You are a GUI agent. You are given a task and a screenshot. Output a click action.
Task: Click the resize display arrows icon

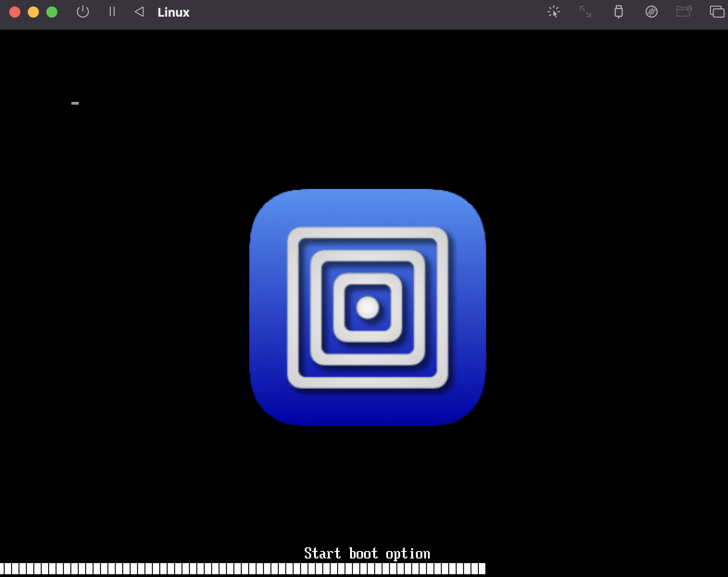click(585, 12)
